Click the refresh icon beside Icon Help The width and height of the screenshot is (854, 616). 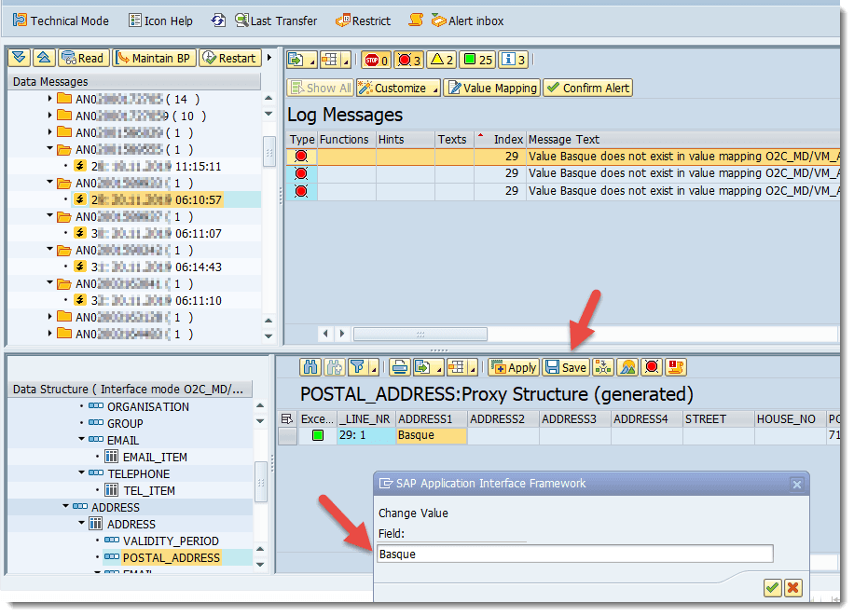tap(218, 21)
